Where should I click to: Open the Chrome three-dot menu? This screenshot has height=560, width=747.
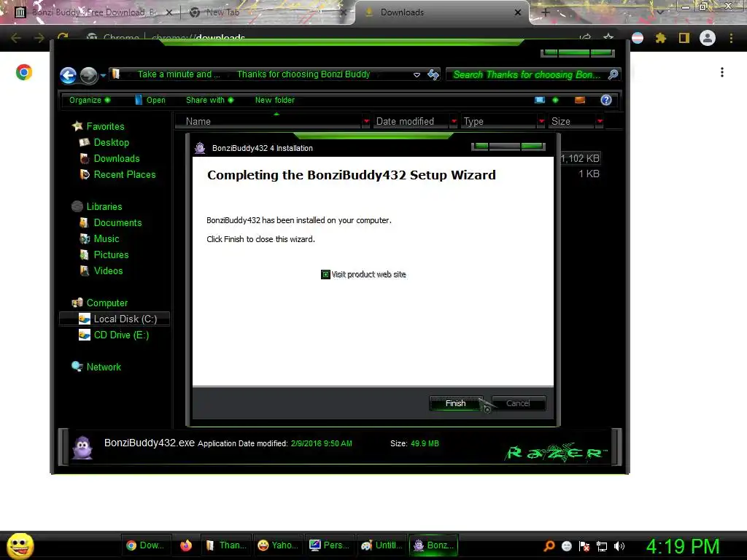point(731,38)
